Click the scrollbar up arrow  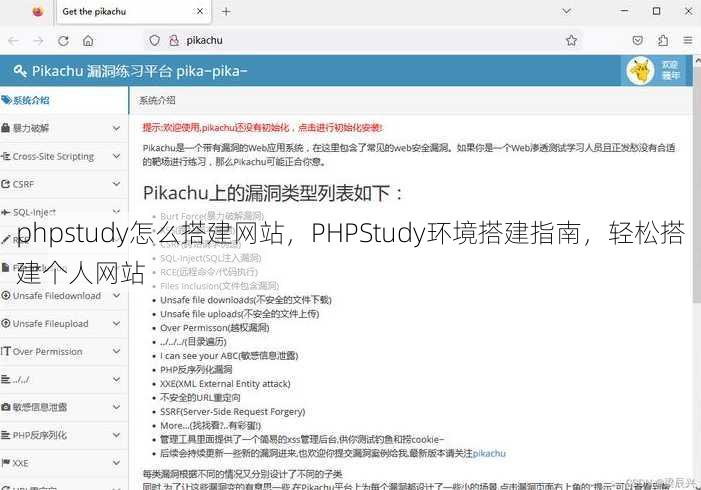coord(697,59)
